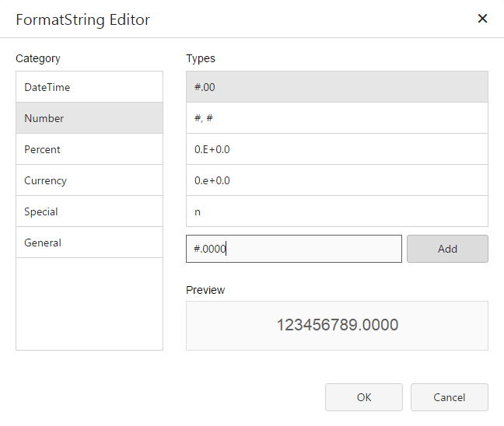Click the custom format string input field
This screenshot has width=504, height=426.
pos(294,249)
